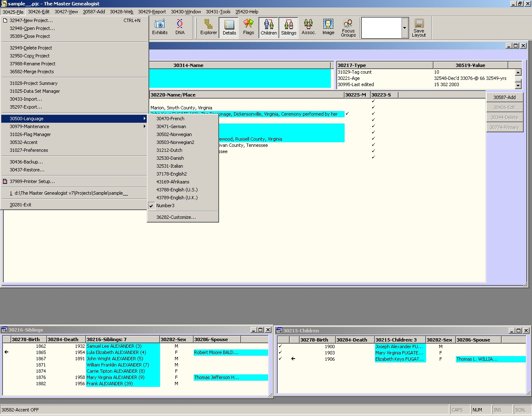
Task: Open the Report menu in menu bar
Action: point(152,12)
